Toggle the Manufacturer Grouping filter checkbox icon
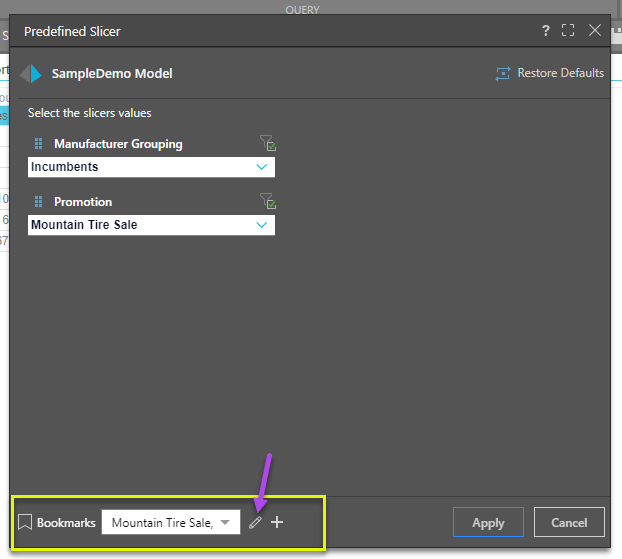 click(267, 143)
